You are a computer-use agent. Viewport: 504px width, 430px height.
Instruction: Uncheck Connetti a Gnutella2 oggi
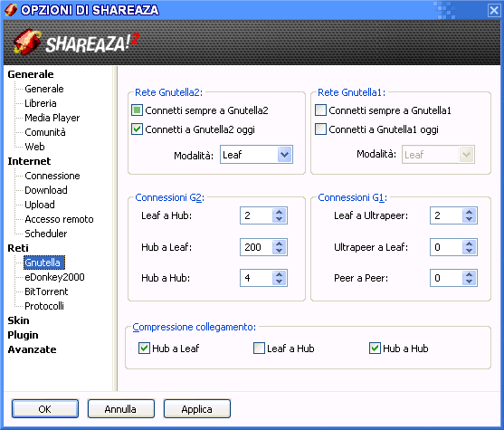coord(137,129)
